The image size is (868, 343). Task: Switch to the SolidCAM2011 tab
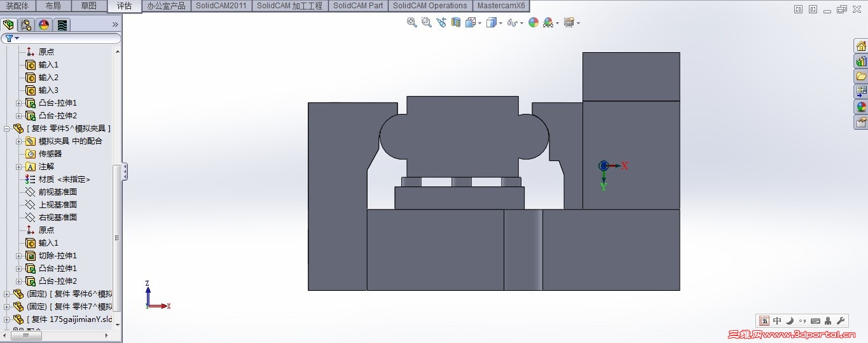(x=221, y=6)
